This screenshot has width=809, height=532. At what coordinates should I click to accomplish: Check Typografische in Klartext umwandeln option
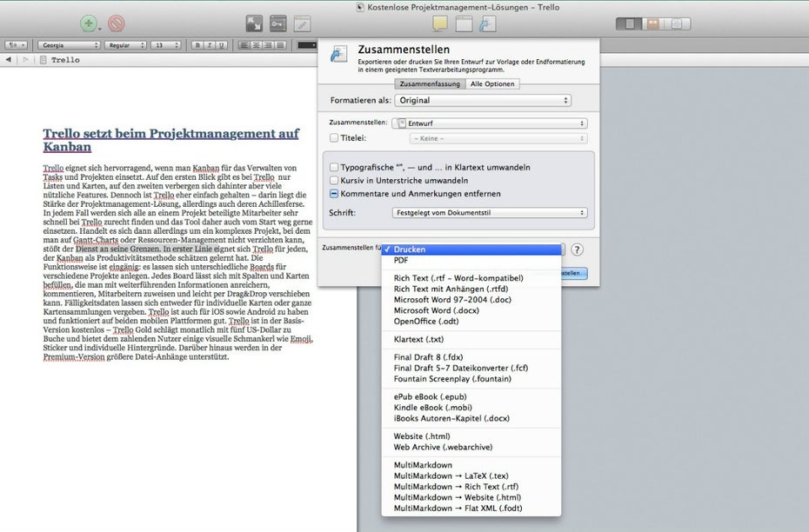(x=334, y=167)
